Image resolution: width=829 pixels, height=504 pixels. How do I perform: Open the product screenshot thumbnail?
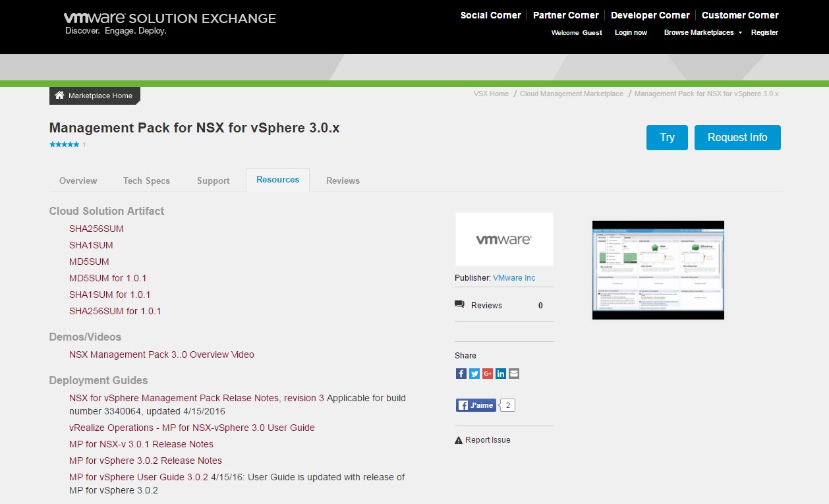[x=658, y=269]
